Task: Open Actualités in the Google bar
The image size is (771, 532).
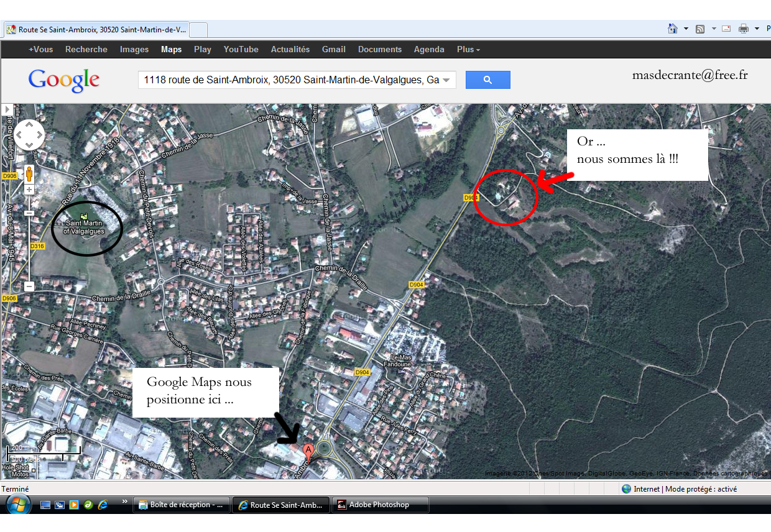Action: (290, 50)
